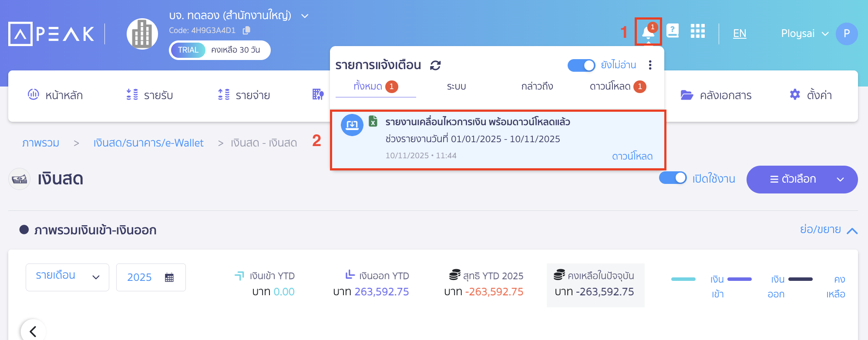The height and width of the screenshot is (340, 868).
Task: Click the คงเหลือในปัจจุบัน balance box
Action: click(595, 285)
